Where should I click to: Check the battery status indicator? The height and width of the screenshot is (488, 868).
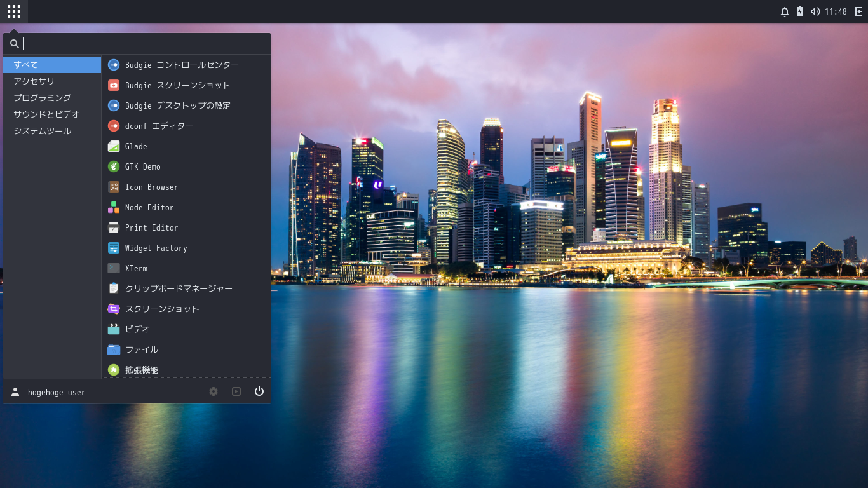point(800,11)
